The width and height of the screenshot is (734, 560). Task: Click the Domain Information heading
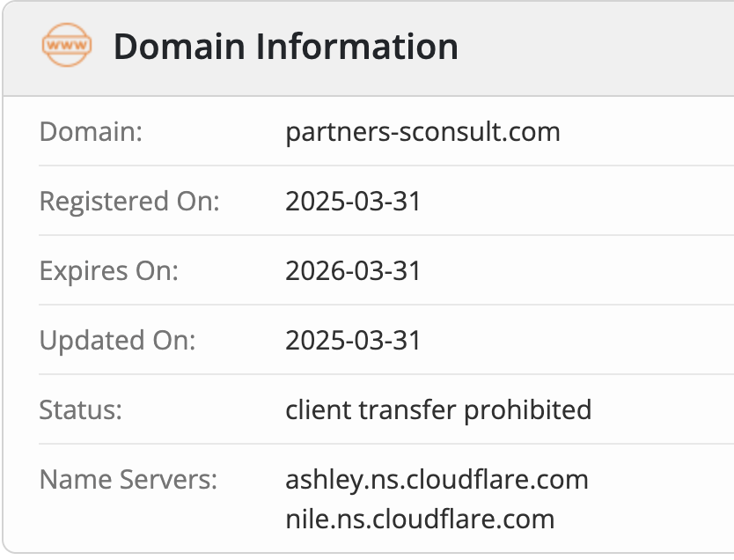(285, 46)
